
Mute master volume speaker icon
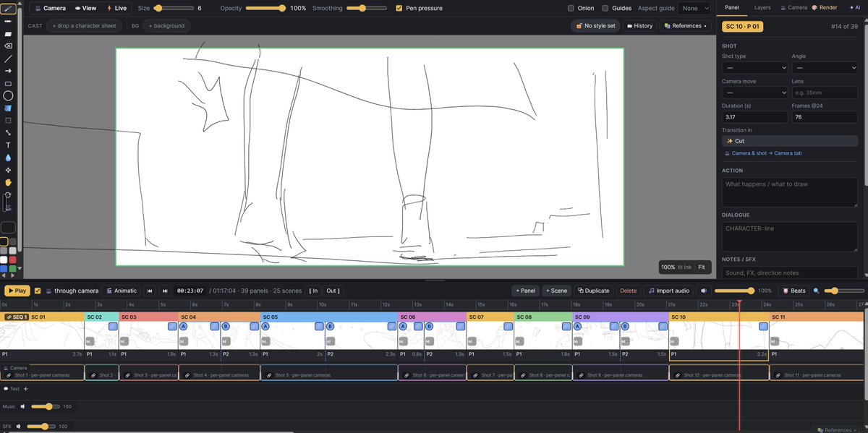[704, 291]
